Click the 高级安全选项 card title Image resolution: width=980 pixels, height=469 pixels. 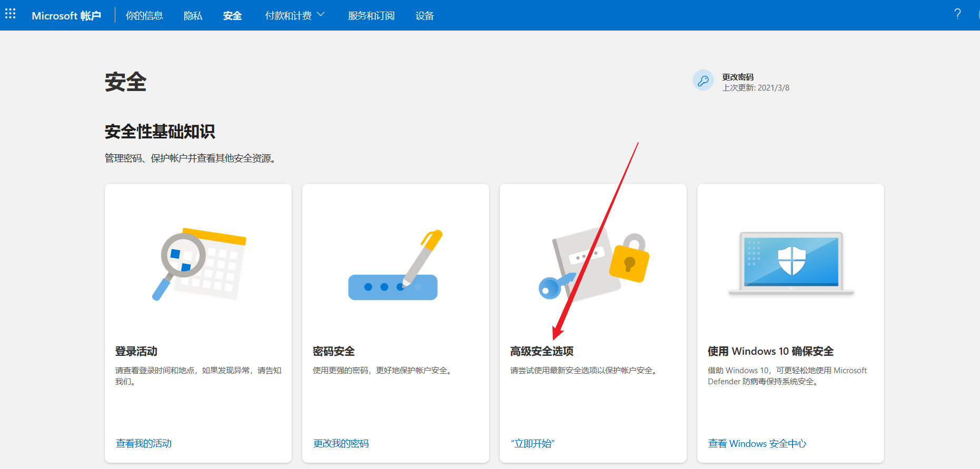pyautogui.click(x=542, y=351)
